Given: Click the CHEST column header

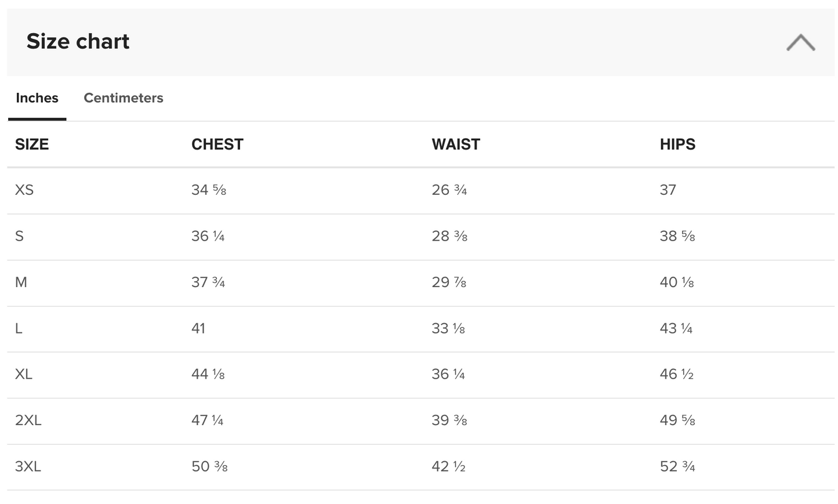Looking at the screenshot, I should [x=217, y=144].
